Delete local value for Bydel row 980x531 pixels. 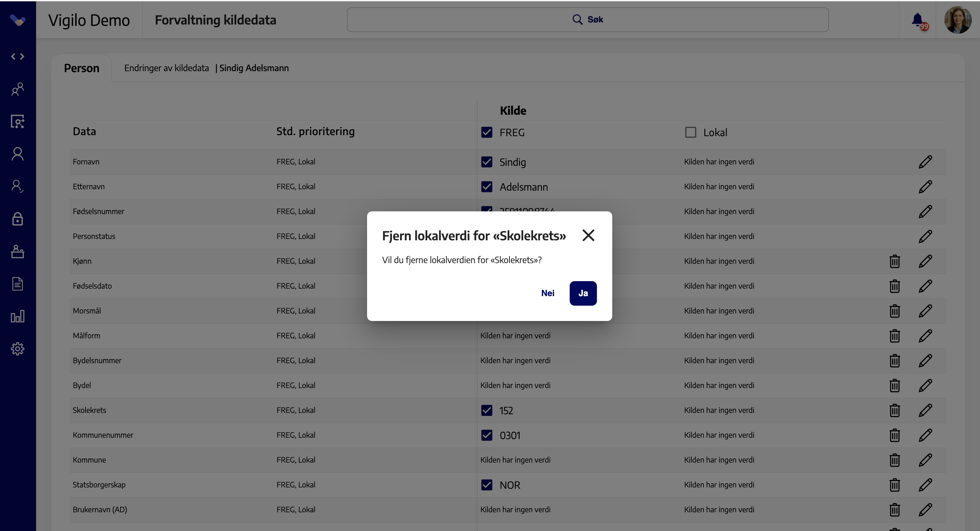click(895, 386)
